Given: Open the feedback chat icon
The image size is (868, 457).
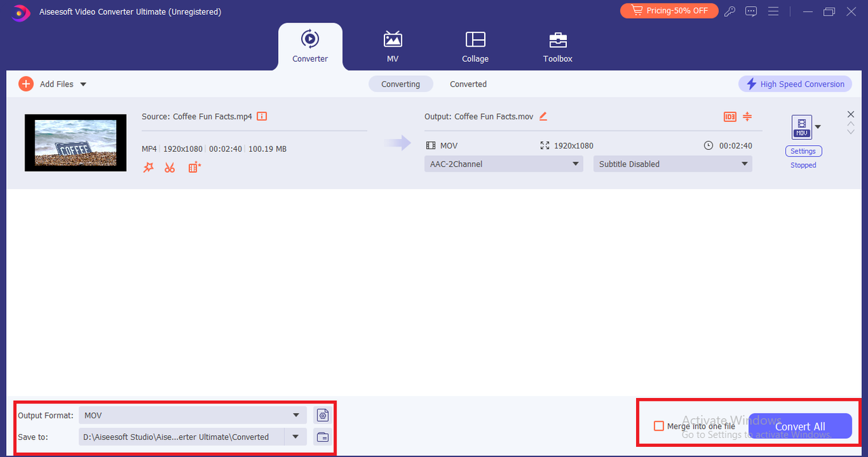Looking at the screenshot, I should (x=751, y=12).
